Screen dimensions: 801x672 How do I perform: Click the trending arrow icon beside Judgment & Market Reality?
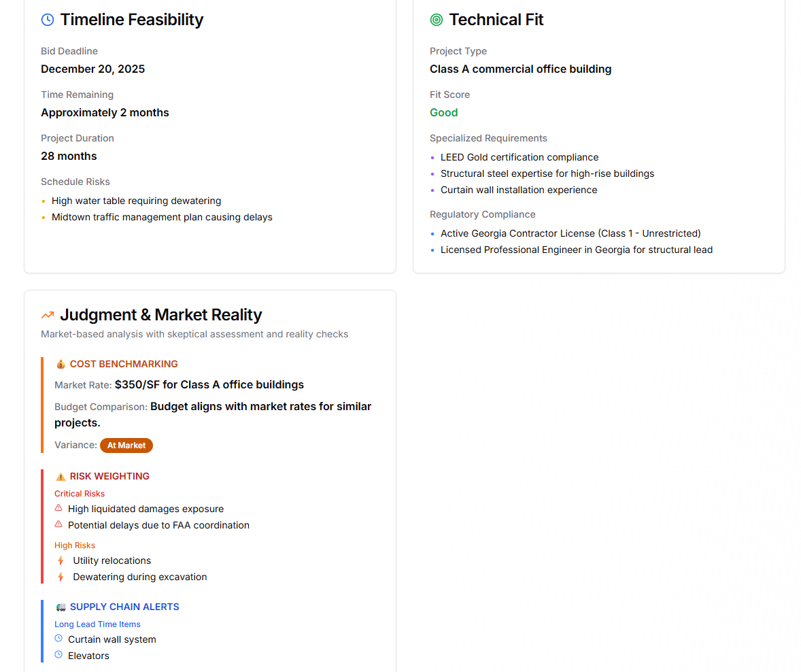coord(48,315)
